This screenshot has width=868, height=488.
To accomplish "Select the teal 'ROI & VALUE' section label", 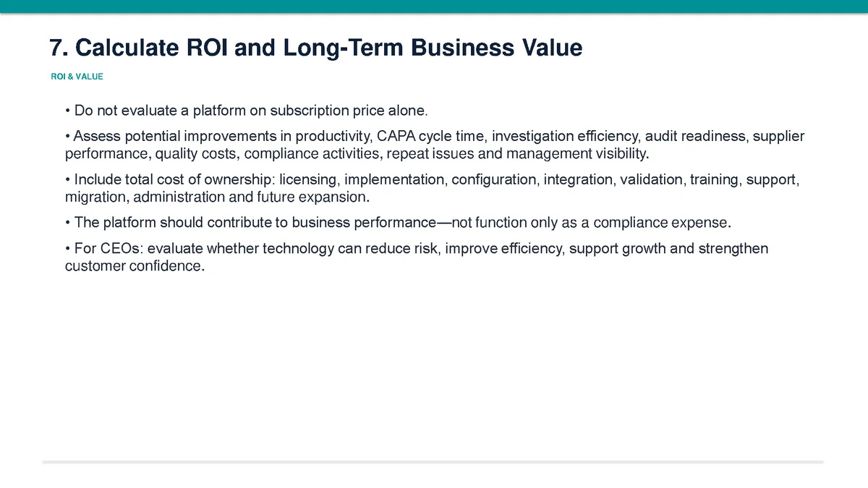I will coord(77,77).
